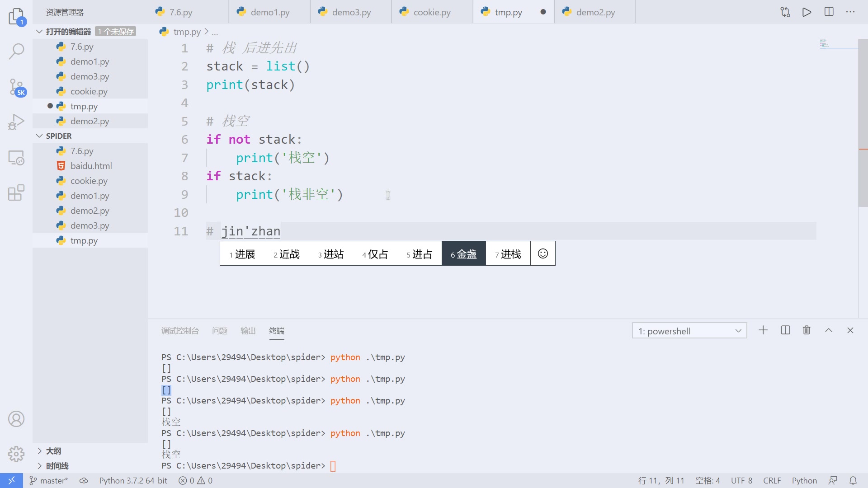Open the Search panel in the activity bar

[16, 52]
